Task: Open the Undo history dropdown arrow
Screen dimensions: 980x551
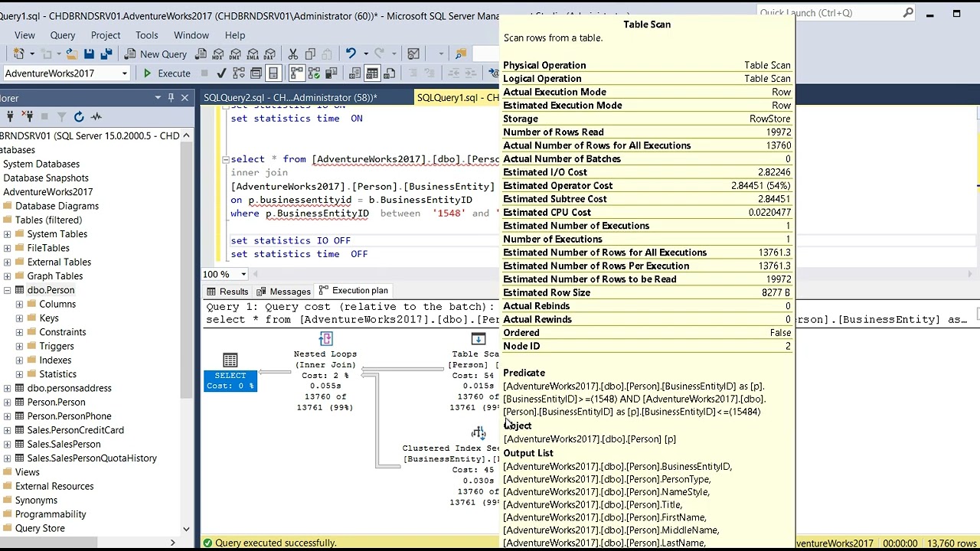Action: pyautogui.click(x=364, y=54)
